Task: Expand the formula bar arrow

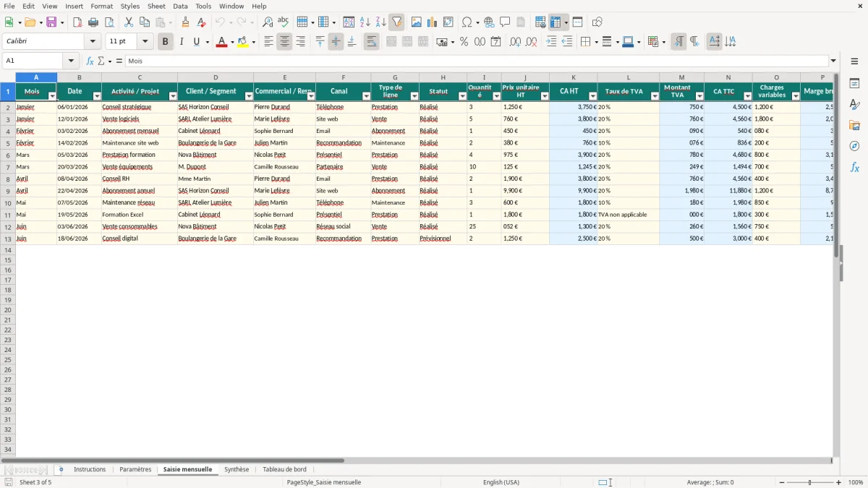Action: click(833, 61)
